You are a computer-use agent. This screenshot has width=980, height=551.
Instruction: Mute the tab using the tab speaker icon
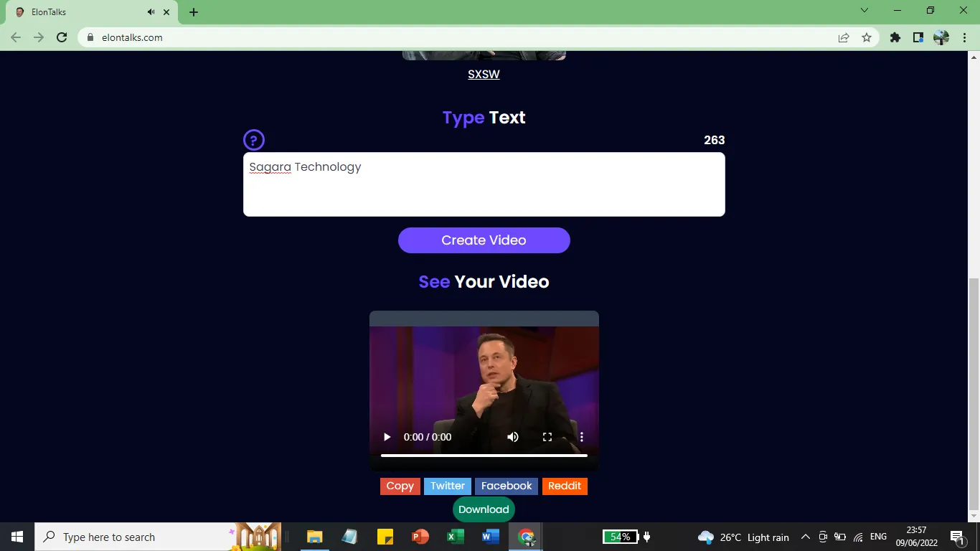pyautogui.click(x=151, y=12)
